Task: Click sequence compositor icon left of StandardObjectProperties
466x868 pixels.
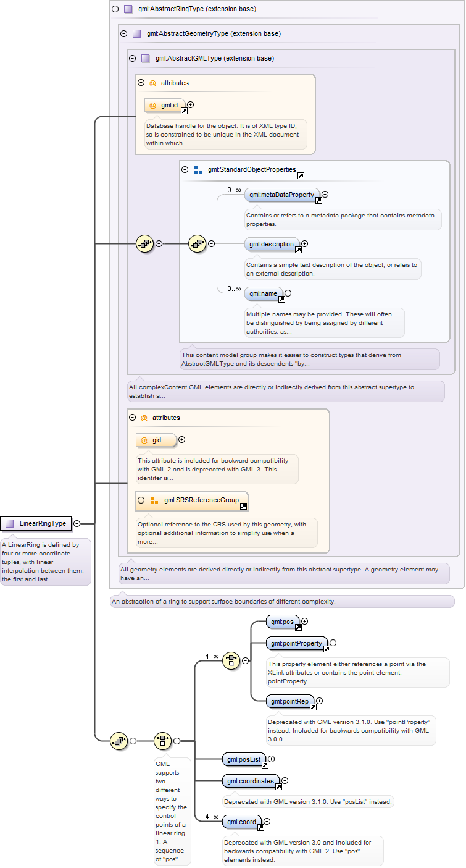Action: pyautogui.click(x=144, y=243)
